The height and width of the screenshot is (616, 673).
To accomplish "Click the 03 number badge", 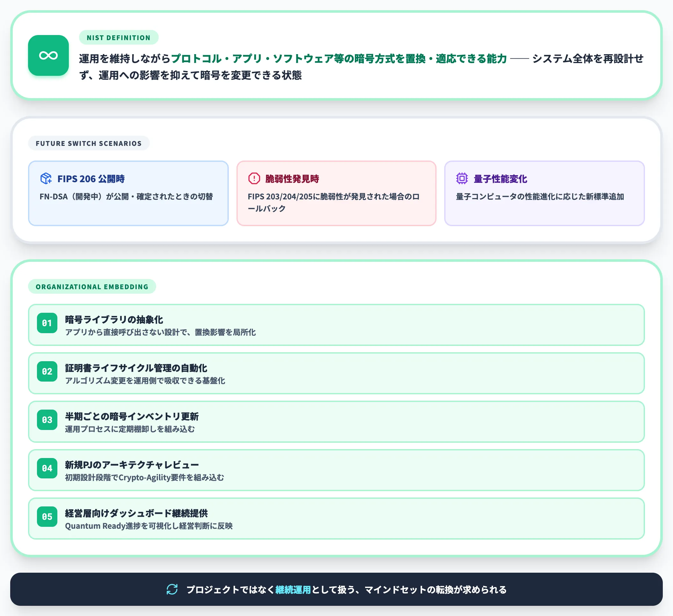I will 47,420.
